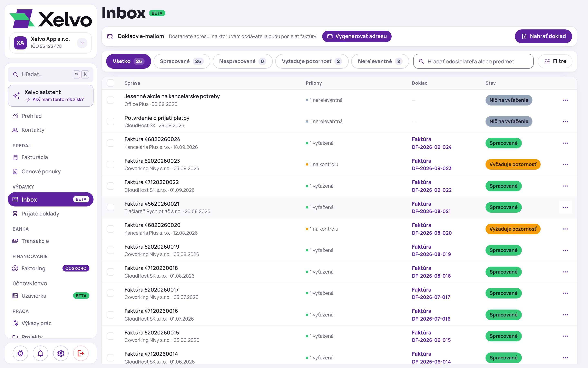Screen dimensions: 588x368
Task: Switch to the Vyžaduje pozornosť tab
Action: pyautogui.click(x=312, y=61)
